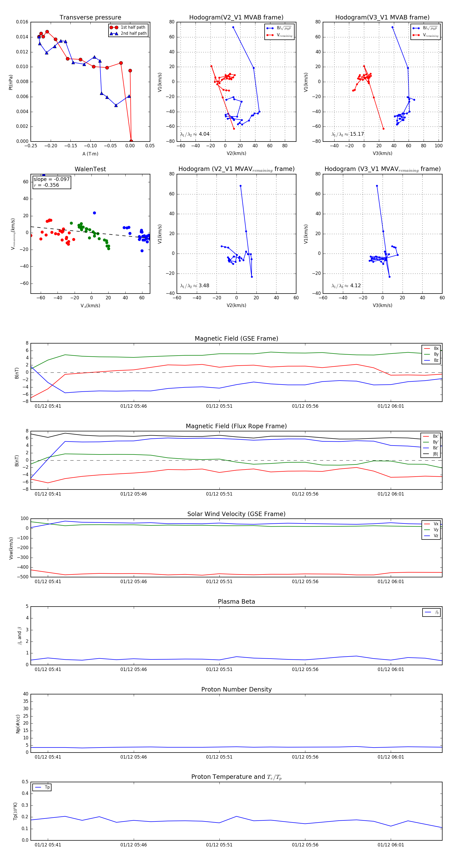Click "01/12 05:56" tick under Proton Number Density plot
Viewport: 473px width, 868px height.
(x=305, y=757)
